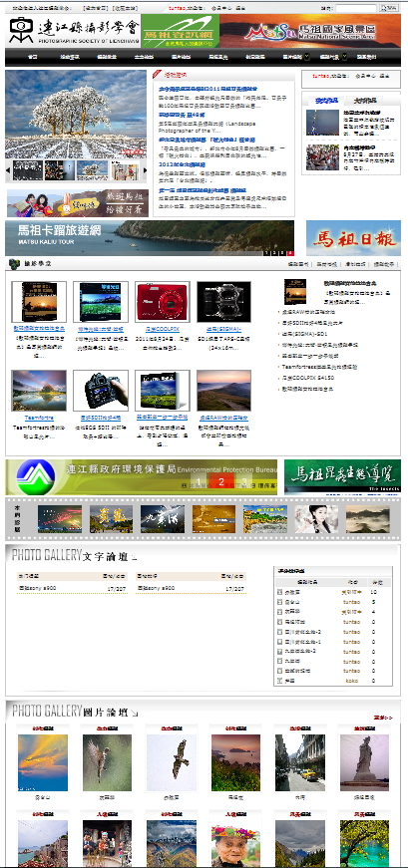Expand the dropdown arrow on the ninth navigation menu item
Viewport: 408px width, 868px height.
click(345, 56)
